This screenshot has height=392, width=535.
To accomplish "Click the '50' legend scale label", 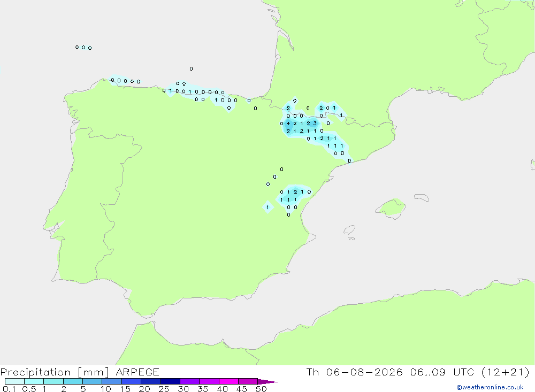I will pos(261,389).
